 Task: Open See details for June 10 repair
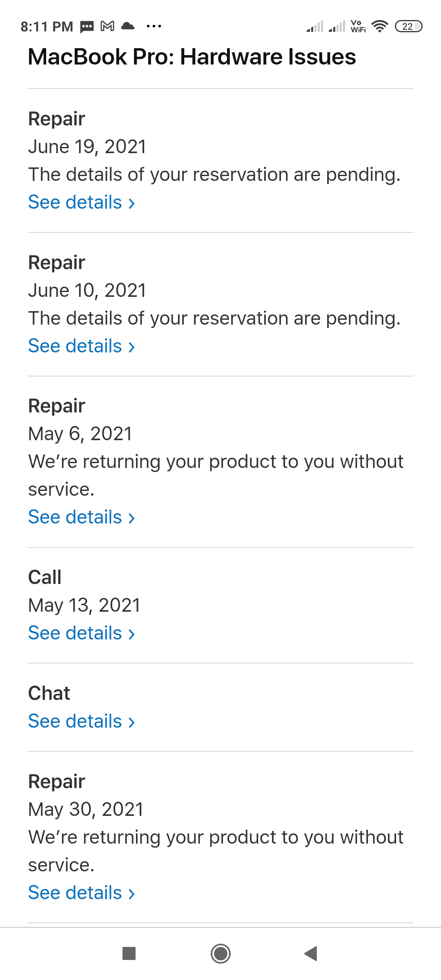(x=81, y=346)
